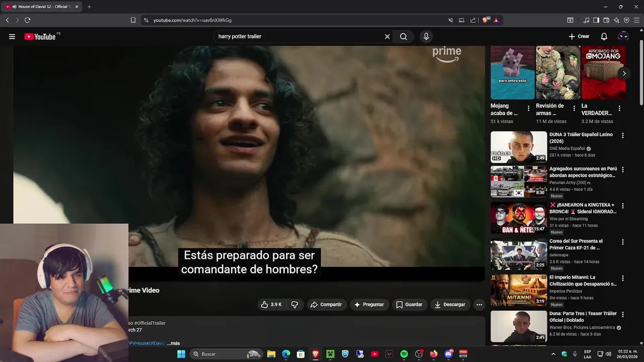Go to the YouTube home logo
This screenshot has height=362, width=644.
coord(40,36)
